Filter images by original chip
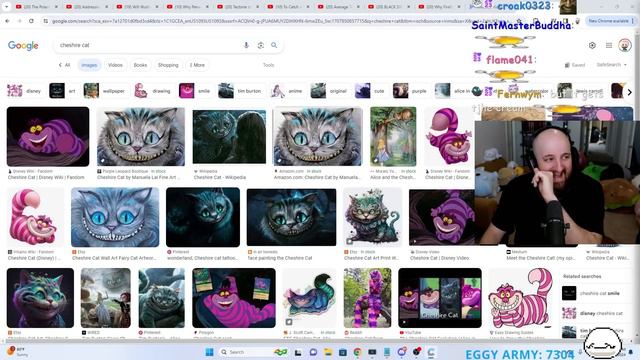Viewport: 640px width, 360px height. click(x=329, y=91)
